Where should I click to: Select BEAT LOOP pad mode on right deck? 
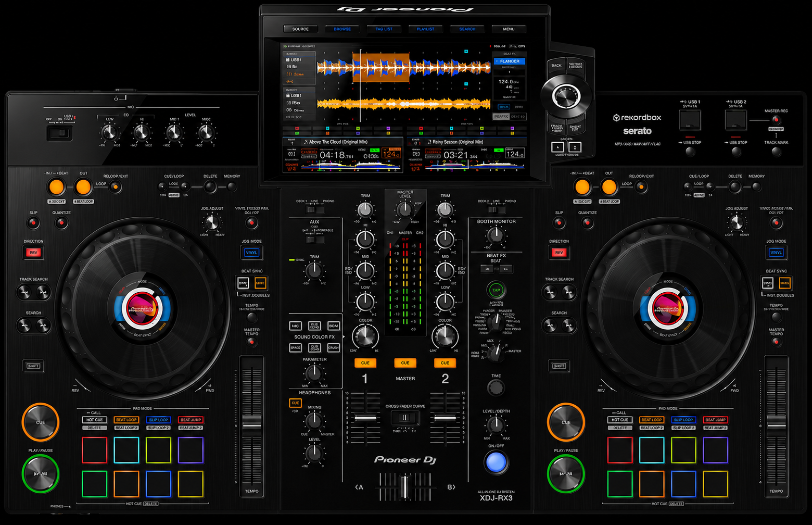[652, 420]
